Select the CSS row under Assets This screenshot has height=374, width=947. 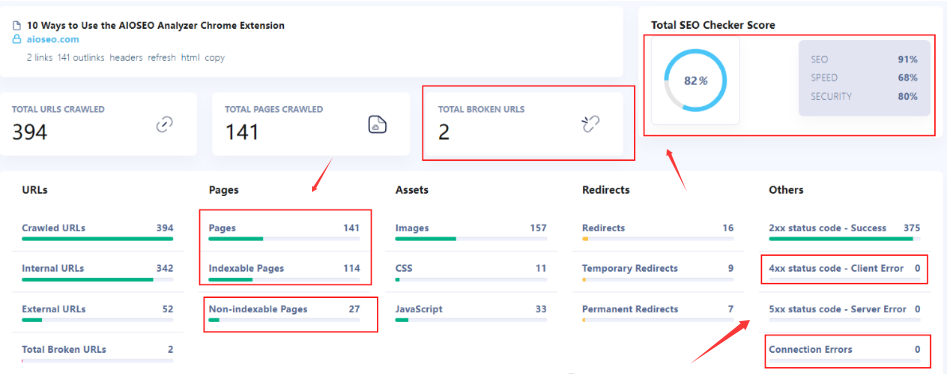471,272
